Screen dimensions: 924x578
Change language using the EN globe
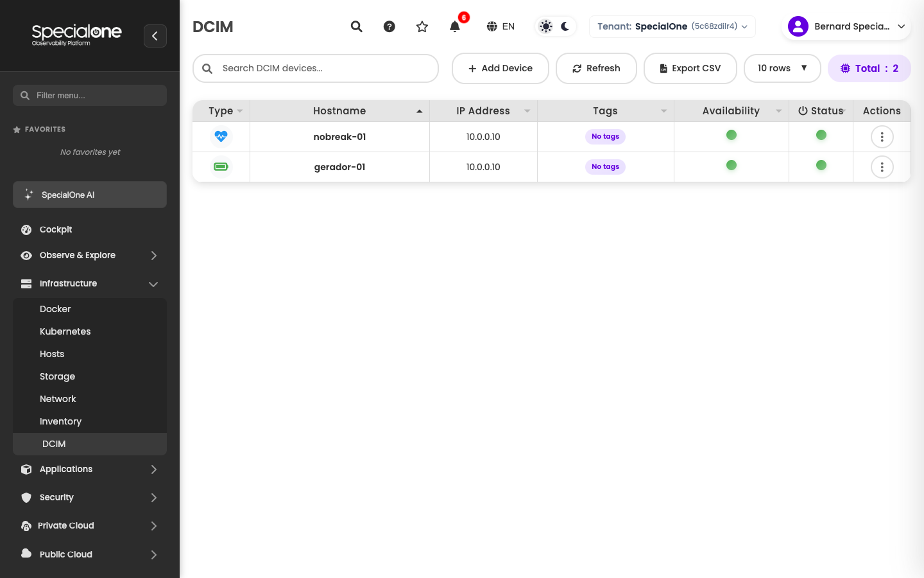click(x=501, y=26)
